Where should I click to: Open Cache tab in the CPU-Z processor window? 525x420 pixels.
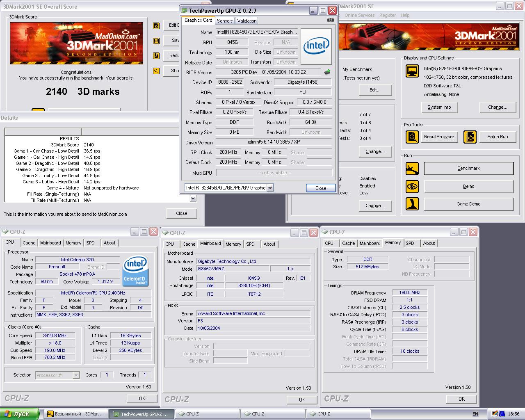(29, 243)
